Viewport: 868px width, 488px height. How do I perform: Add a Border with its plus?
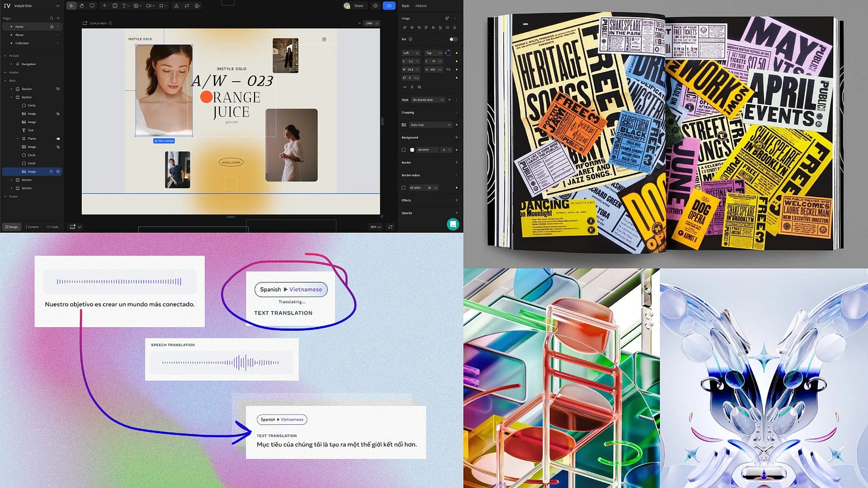(457, 162)
